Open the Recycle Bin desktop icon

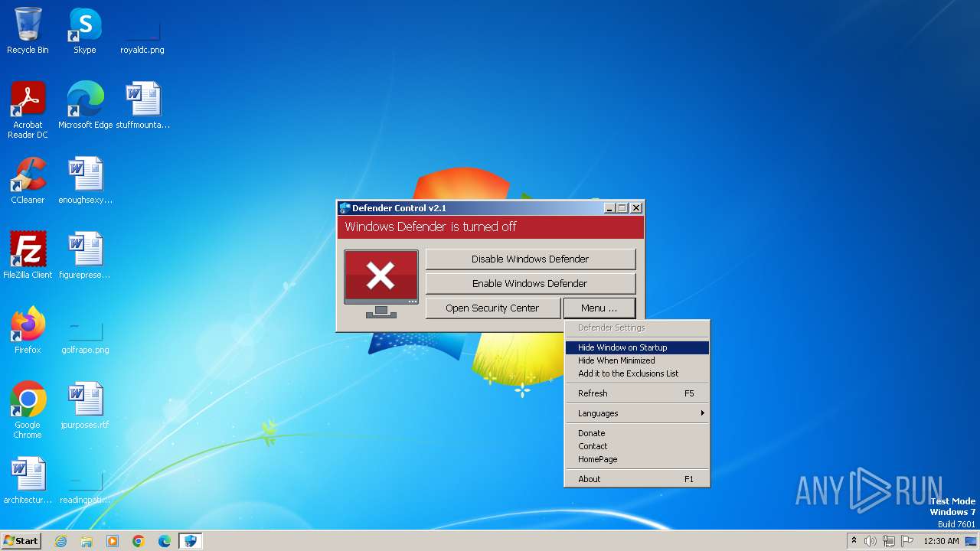tap(28, 31)
